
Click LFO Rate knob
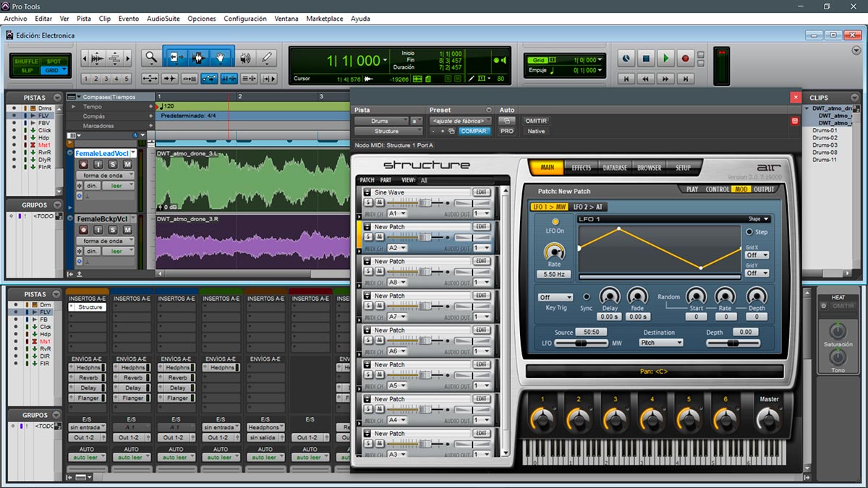(x=555, y=251)
